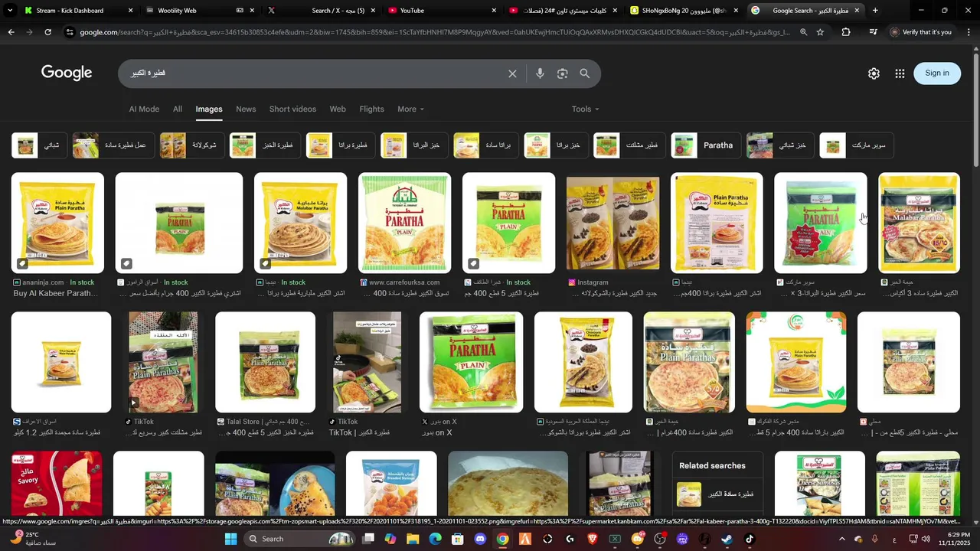This screenshot has width=980, height=551.
Task: Open the Talal Store image result
Action: [x=265, y=362]
